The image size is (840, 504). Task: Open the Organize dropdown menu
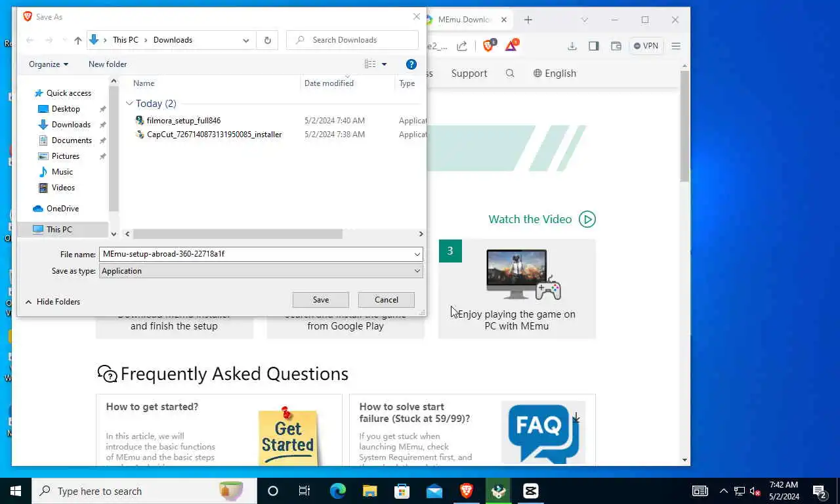49,64
